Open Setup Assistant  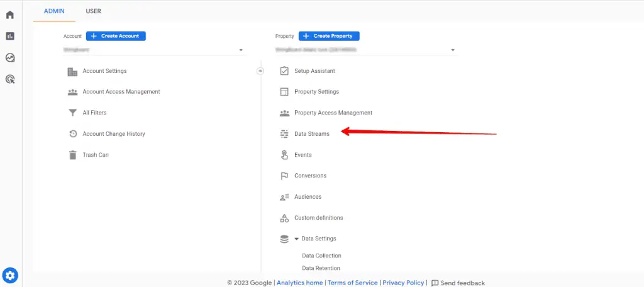click(314, 71)
